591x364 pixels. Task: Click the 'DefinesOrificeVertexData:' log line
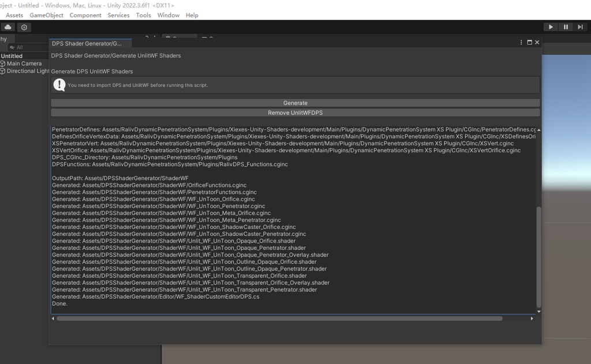pos(294,136)
